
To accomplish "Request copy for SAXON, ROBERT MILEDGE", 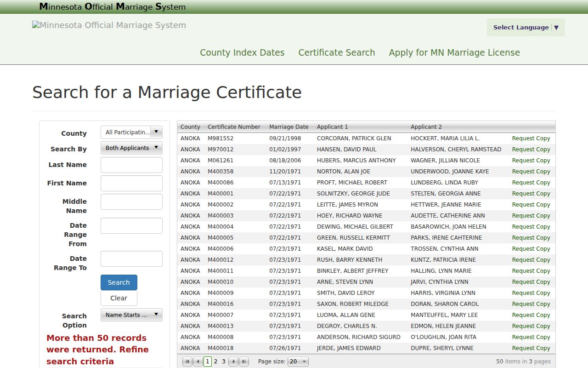I will [x=531, y=304].
